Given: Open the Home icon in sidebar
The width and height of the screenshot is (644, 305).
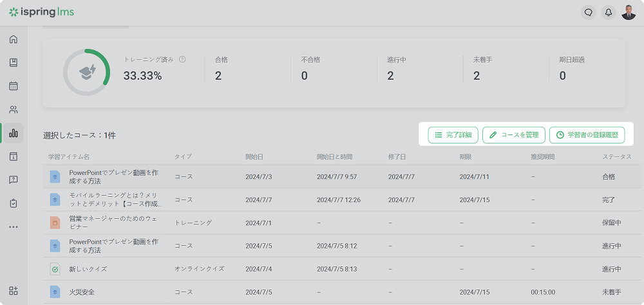Looking at the screenshot, I should point(14,39).
